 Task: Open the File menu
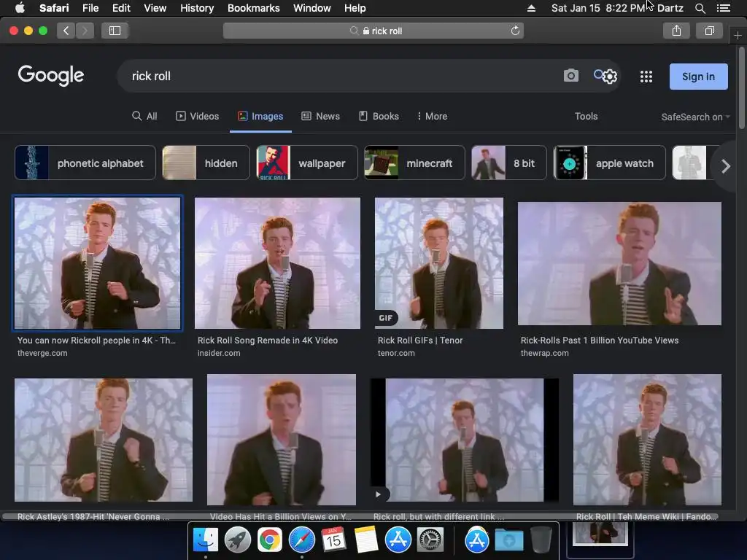(x=90, y=8)
